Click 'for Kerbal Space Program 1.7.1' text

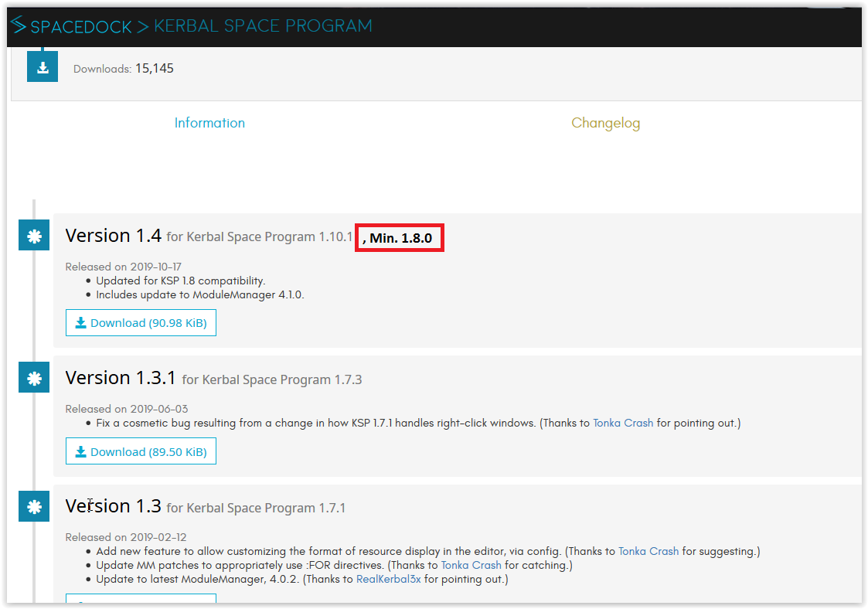point(256,509)
